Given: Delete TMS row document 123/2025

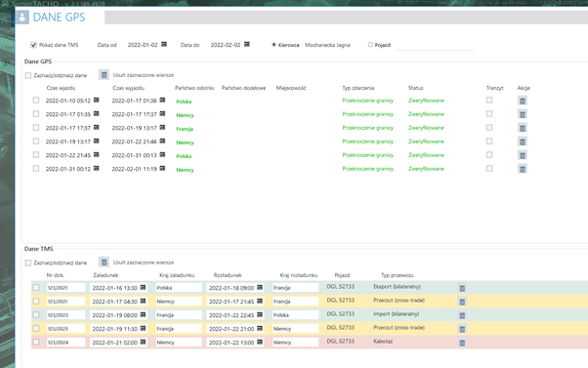Looking at the screenshot, I should pos(462,329).
